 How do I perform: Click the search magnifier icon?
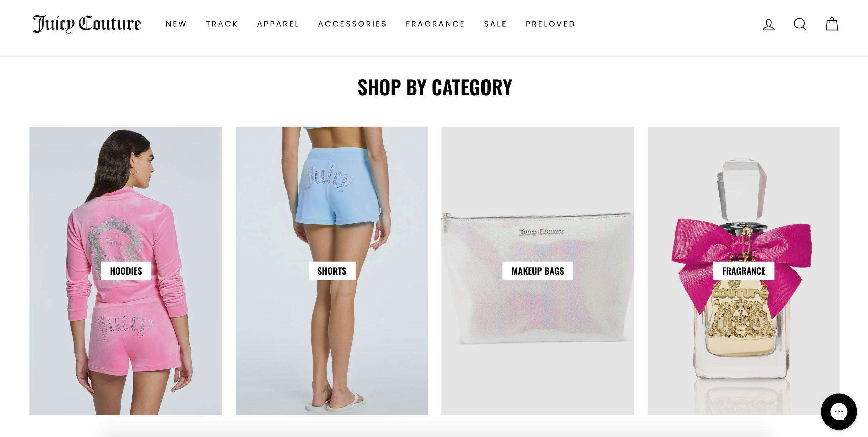coord(800,24)
